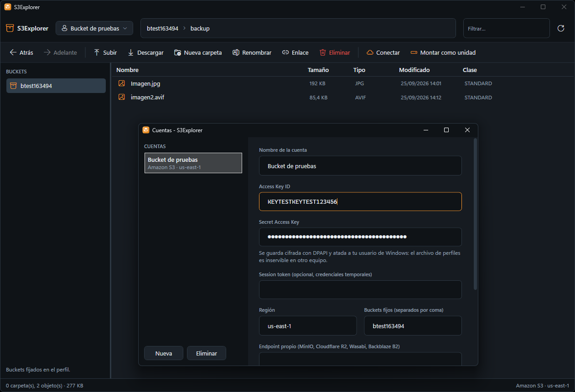The height and width of the screenshot is (392, 575).
Task: Click status bar Amazon S3 · us-east-1 text
Action: click(x=542, y=386)
